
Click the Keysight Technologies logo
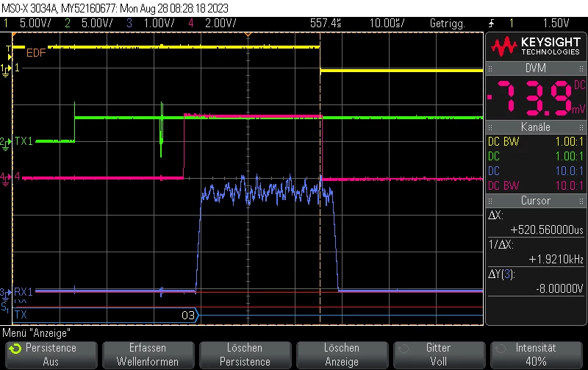536,46
